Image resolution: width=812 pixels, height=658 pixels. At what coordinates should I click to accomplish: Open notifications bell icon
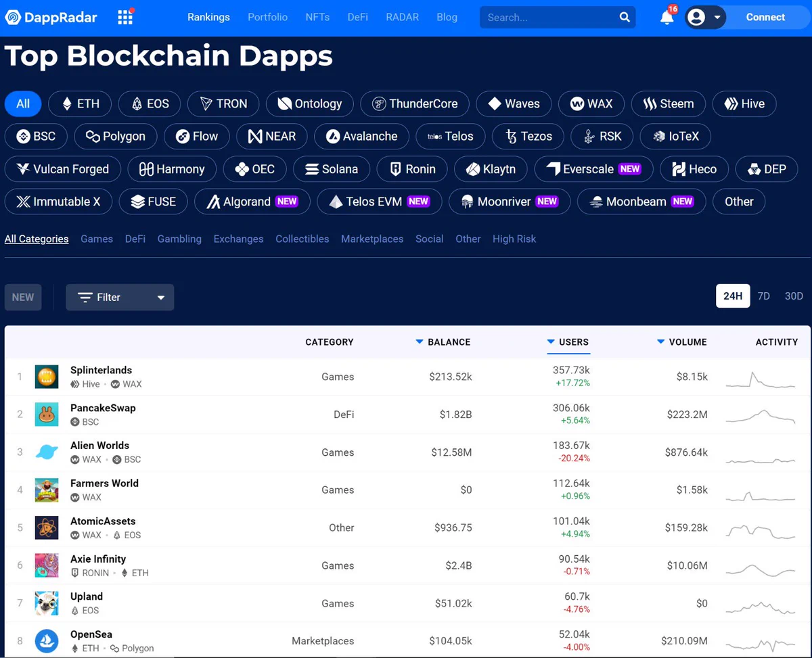click(667, 17)
